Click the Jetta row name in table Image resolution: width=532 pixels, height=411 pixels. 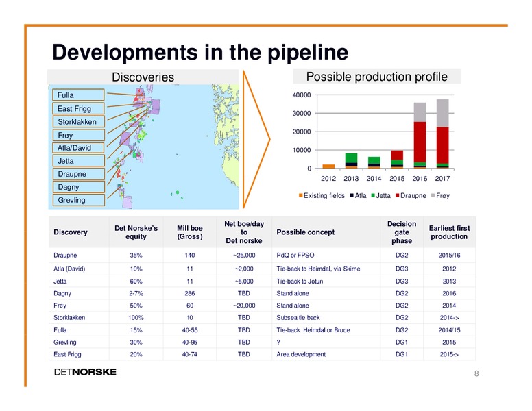[60, 281]
